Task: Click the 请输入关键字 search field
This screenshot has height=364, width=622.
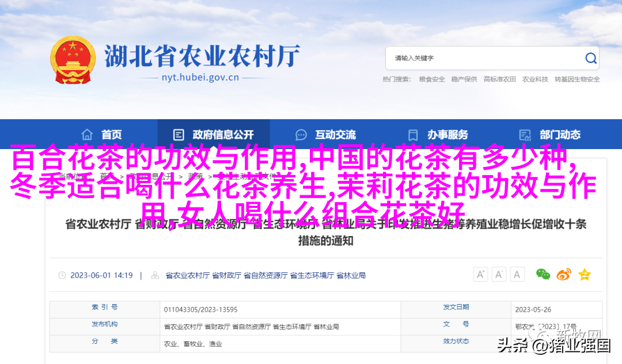Action: click(x=484, y=58)
